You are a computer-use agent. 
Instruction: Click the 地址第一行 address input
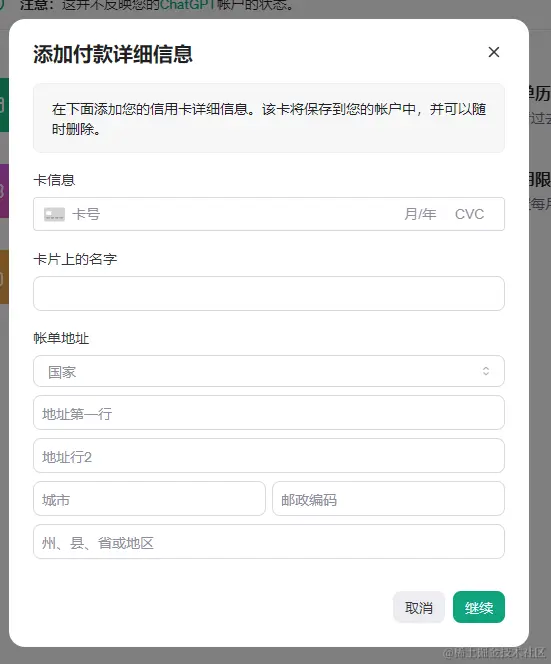(269, 413)
